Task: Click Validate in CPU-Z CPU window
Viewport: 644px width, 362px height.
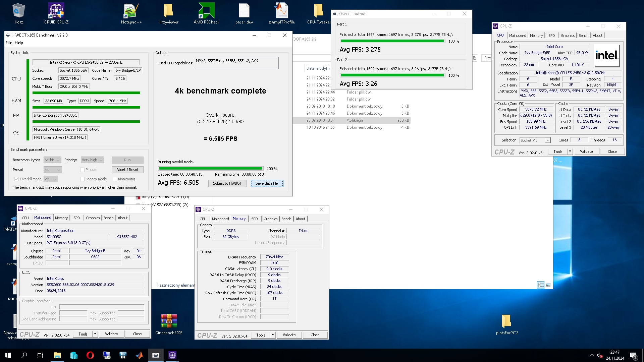Action: tap(586, 152)
